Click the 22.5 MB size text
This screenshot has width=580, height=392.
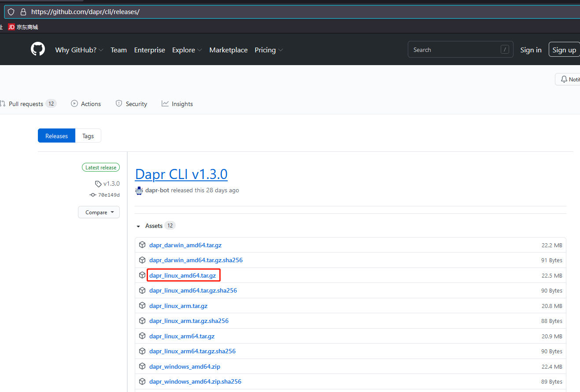coord(552,275)
